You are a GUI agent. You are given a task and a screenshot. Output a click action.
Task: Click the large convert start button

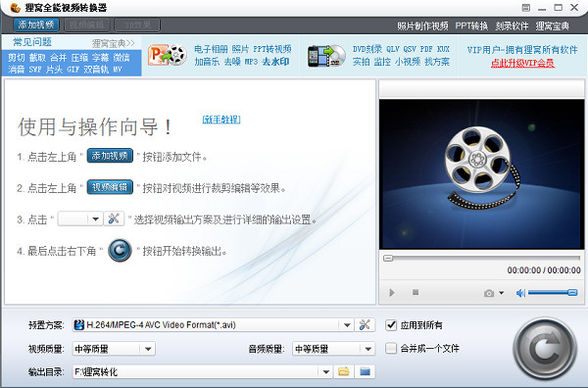tap(545, 350)
